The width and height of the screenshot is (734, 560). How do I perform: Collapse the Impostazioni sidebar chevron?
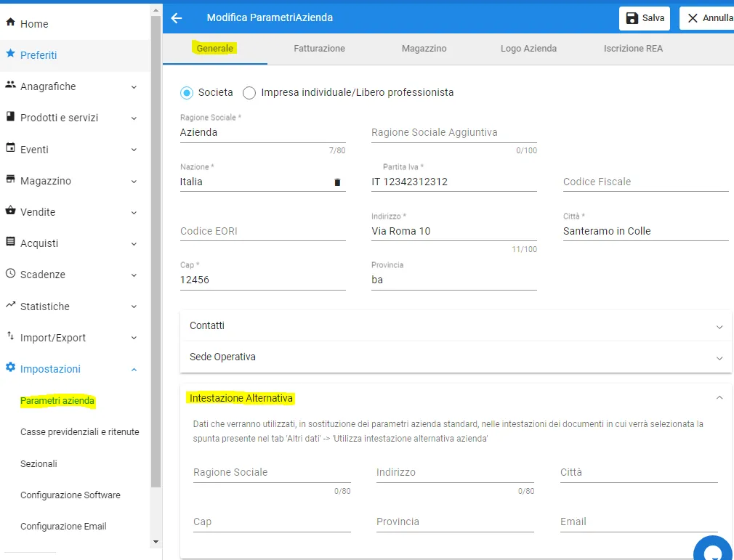(x=134, y=370)
